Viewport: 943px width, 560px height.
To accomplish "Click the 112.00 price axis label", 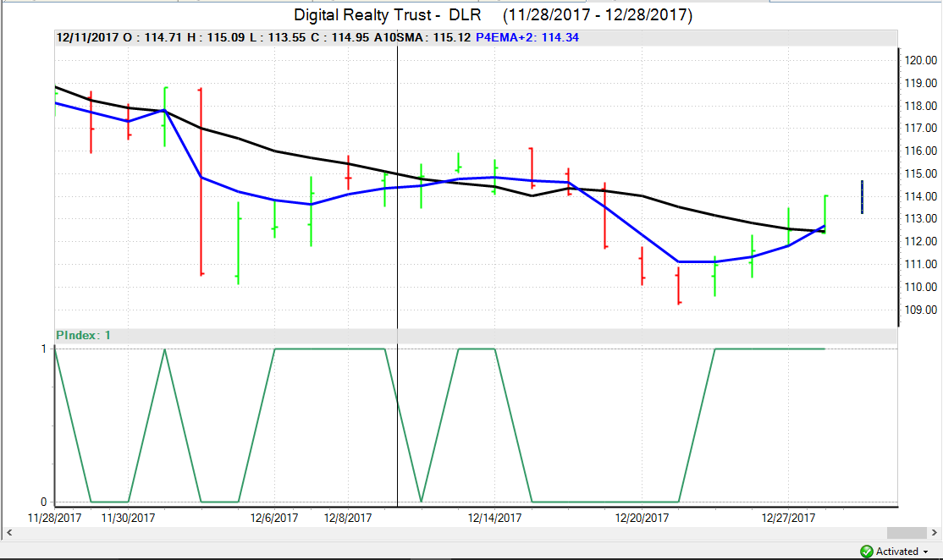I will (921, 242).
